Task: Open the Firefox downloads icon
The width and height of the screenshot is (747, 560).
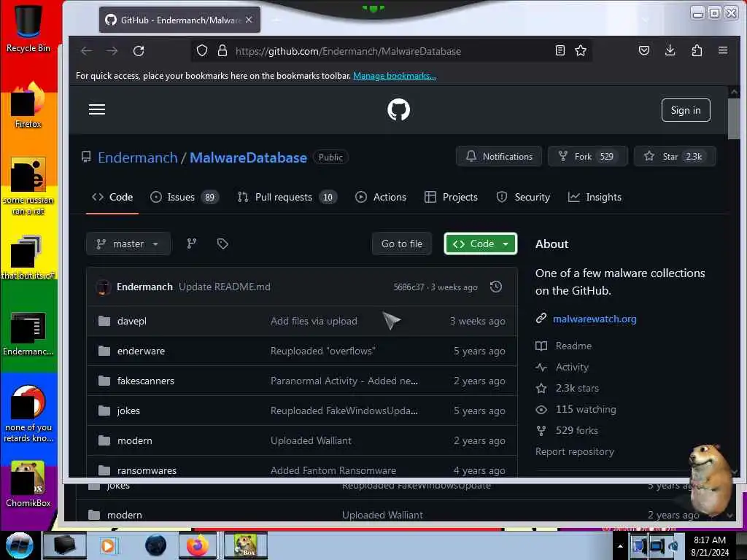Action: [x=670, y=50]
